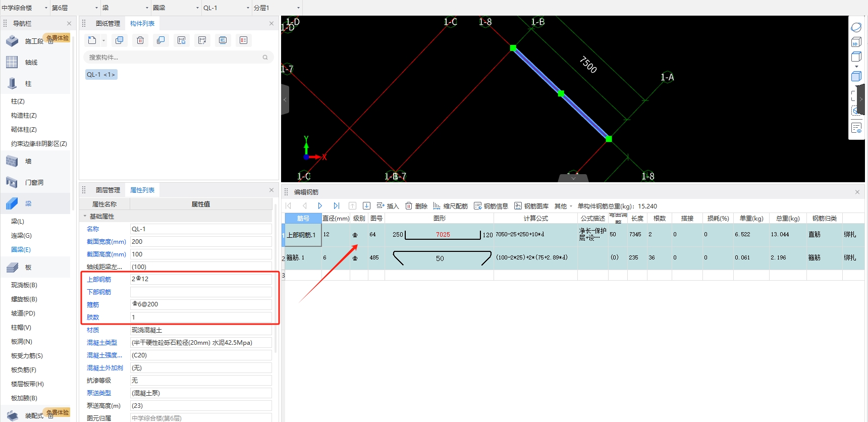The image size is (868, 422).
Task: Collapse the left panel via canvas edge handle
Action: click(x=285, y=100)
